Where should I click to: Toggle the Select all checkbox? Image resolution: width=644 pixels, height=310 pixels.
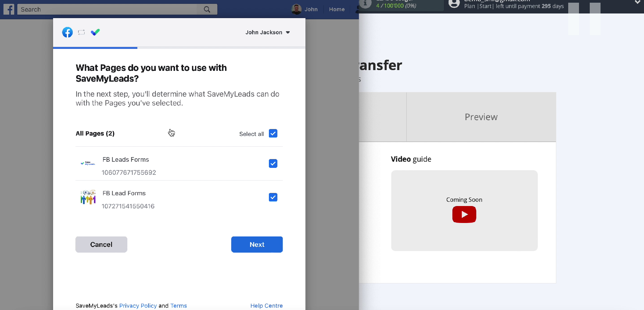click(x=273, y=133)
